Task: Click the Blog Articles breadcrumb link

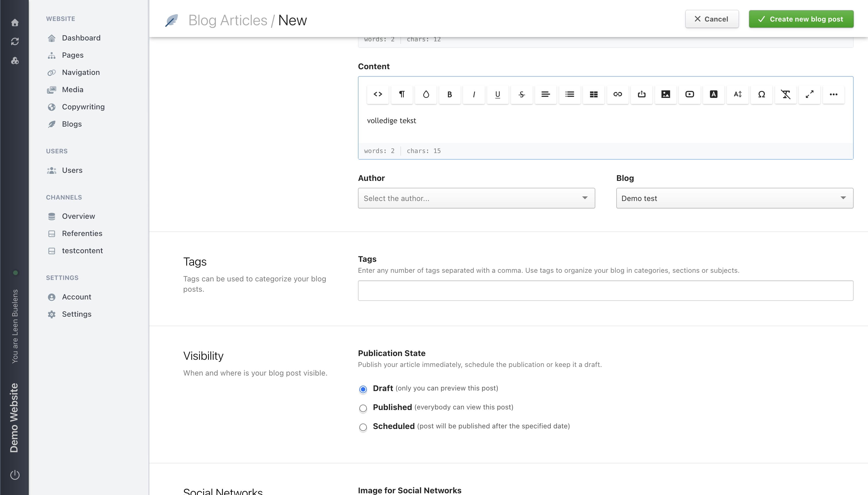Action: point(228,20)
